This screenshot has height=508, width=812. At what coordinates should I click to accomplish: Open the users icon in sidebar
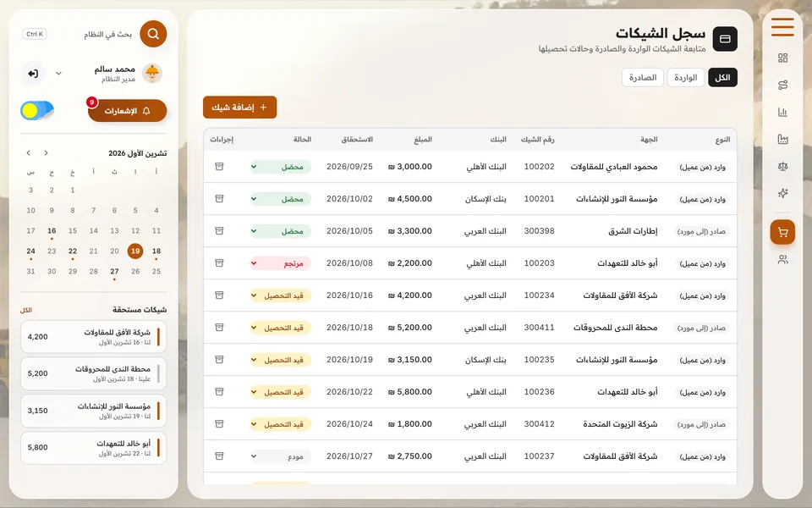(x=782, y=259)
